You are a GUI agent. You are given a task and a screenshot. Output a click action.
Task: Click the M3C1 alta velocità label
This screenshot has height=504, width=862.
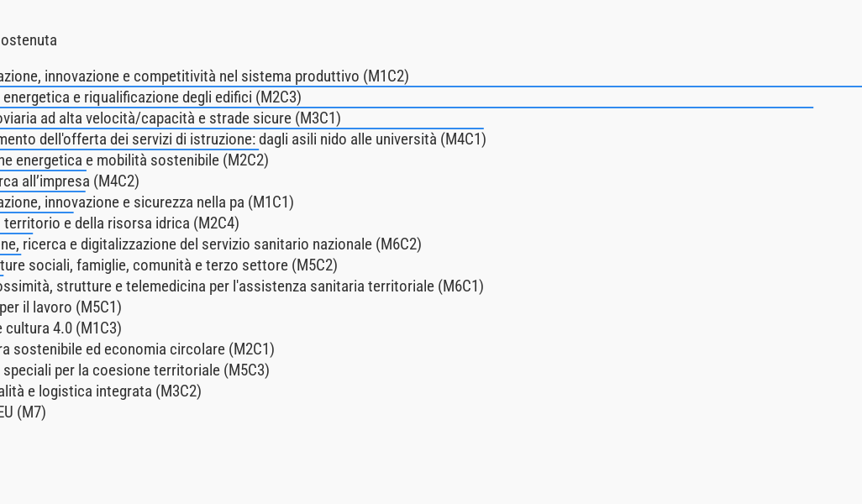[x=171, y=118]
